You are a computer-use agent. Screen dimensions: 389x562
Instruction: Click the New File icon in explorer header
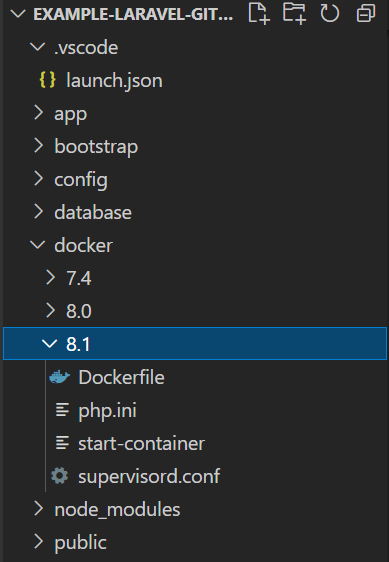[258, 14]
